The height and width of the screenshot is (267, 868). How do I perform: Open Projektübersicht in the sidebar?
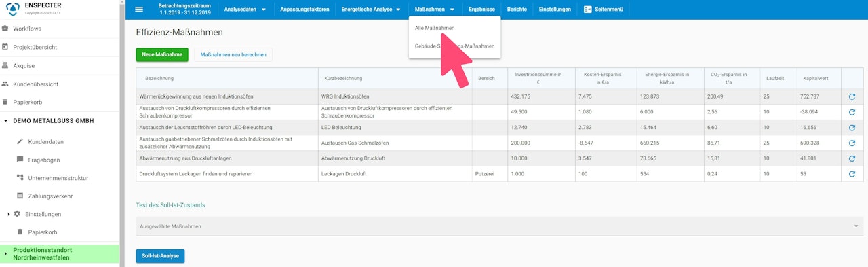point(35,47)
